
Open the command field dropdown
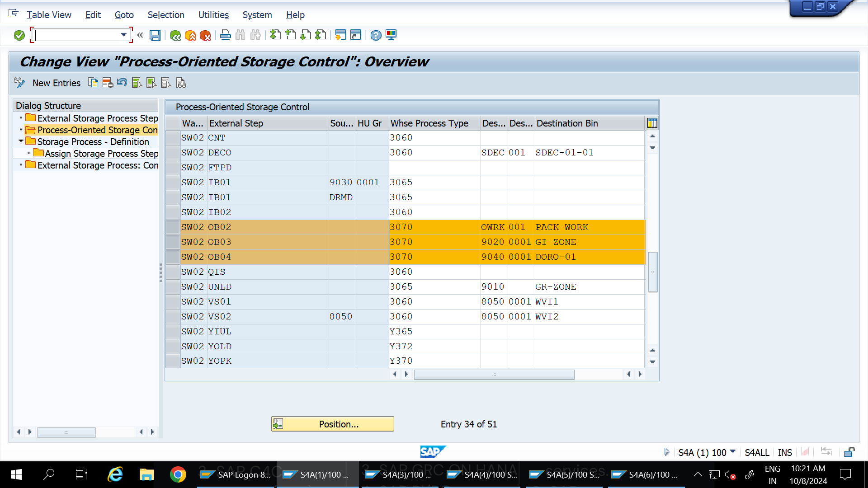click(x=124, y=35)
